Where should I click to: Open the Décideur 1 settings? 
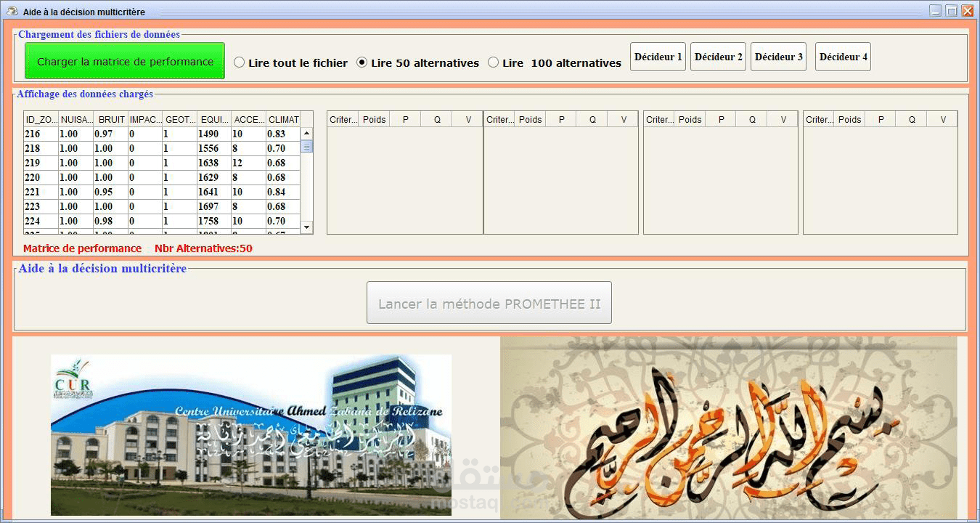(658, 57)
